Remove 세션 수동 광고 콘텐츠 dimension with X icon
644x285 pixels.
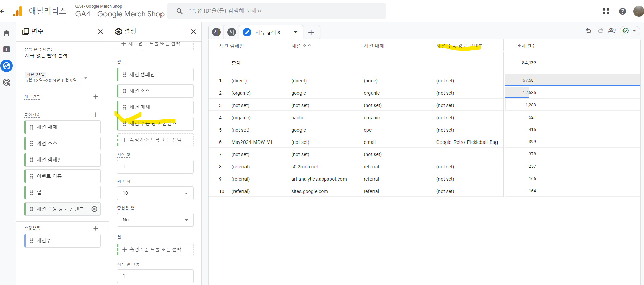coord(94,209)
